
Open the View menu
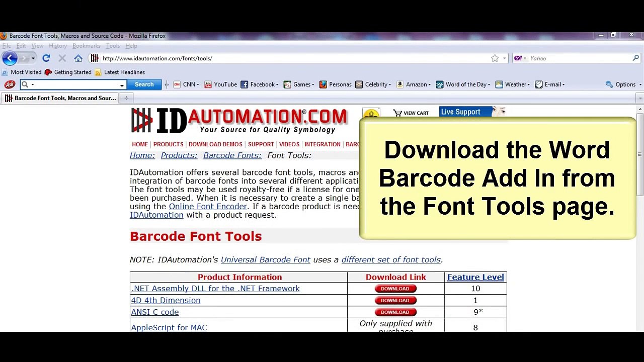[x=37, y=46]
